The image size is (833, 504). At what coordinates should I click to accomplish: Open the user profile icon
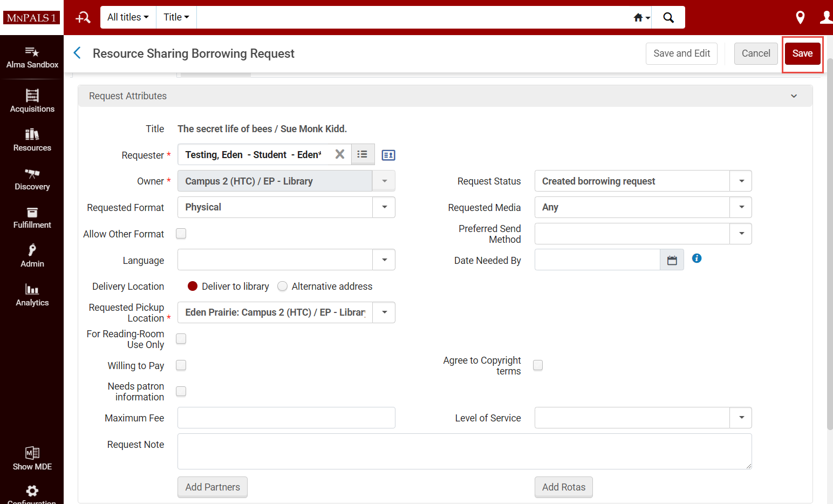click(827, 18)
